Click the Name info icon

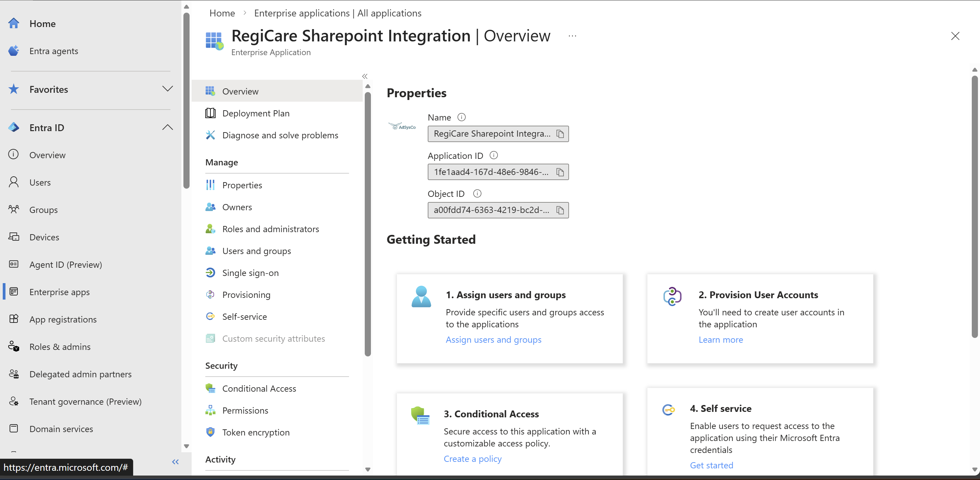click(461, 117)
